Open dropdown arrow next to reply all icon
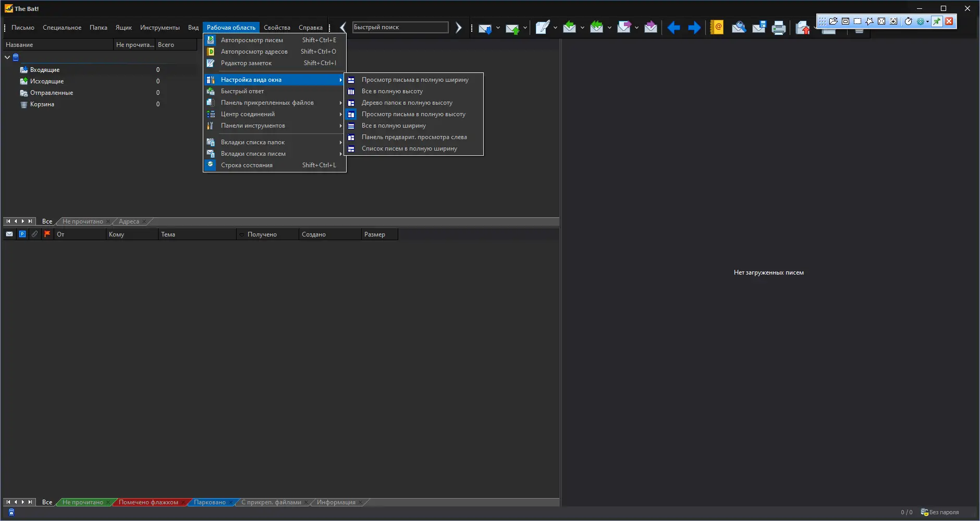Screen dimensions: 980x521 click(609, 28)
